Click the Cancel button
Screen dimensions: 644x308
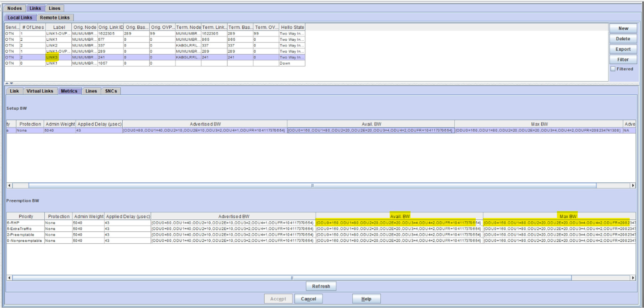point(308,299)
